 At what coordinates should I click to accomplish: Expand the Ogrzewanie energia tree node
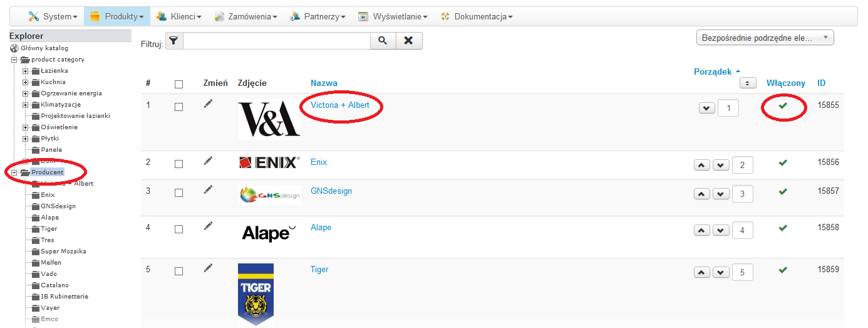pos(26,93)
